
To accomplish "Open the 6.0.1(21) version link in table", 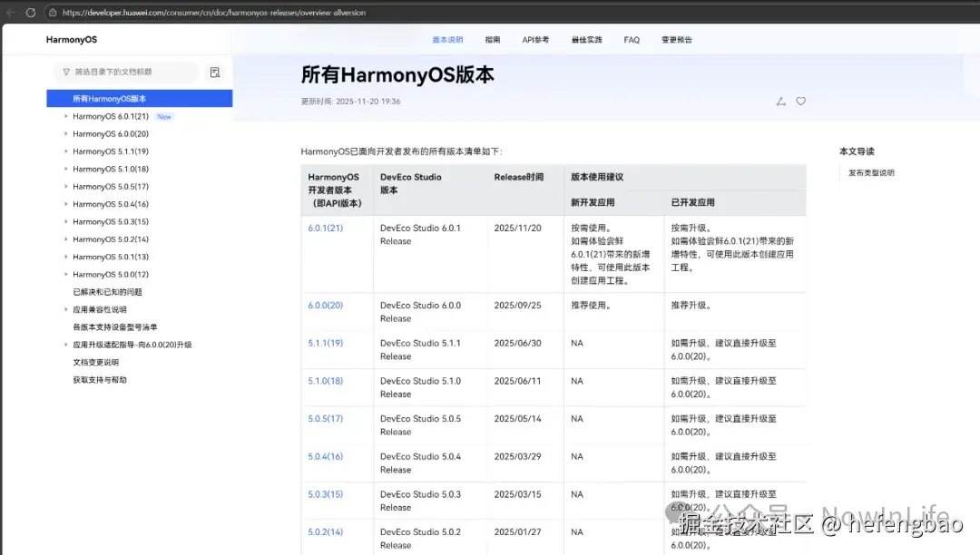I will point(325,228).
